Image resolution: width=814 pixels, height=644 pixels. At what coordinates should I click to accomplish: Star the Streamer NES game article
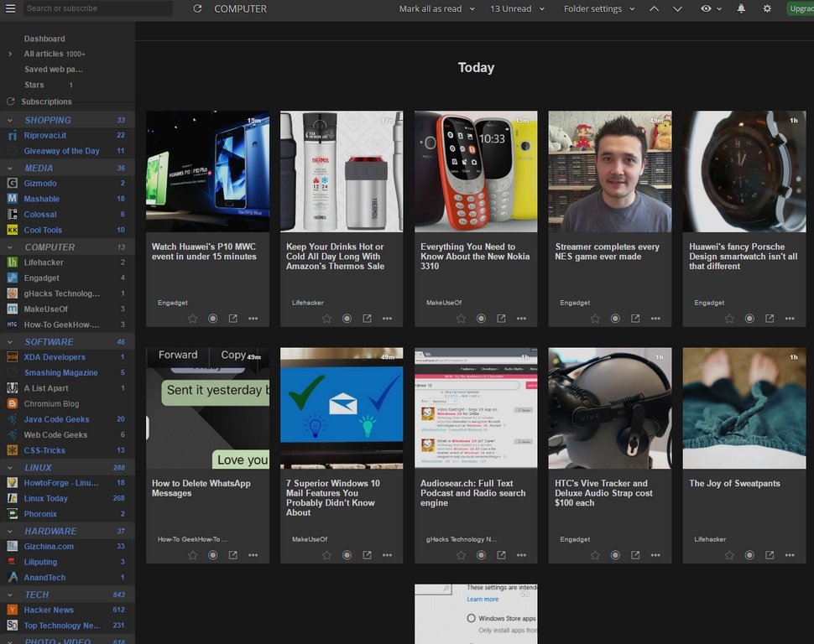pos(595,319)
